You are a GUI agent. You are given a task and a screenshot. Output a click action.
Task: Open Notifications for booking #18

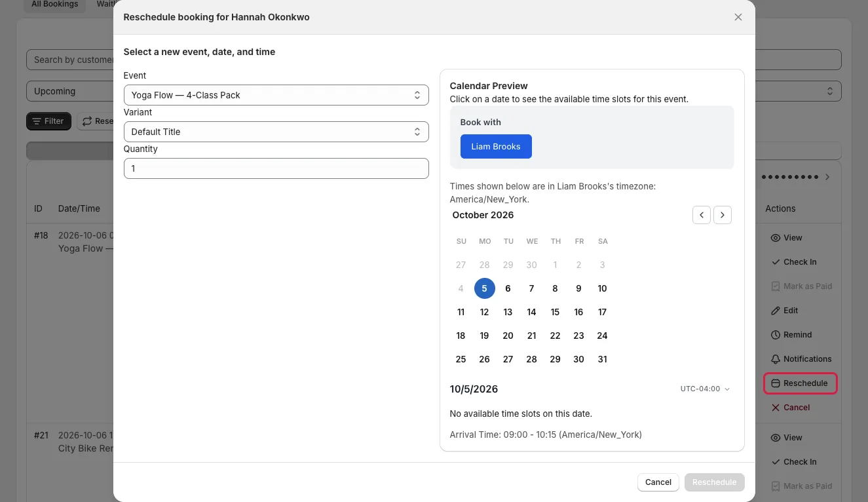[x=801, y=359]
